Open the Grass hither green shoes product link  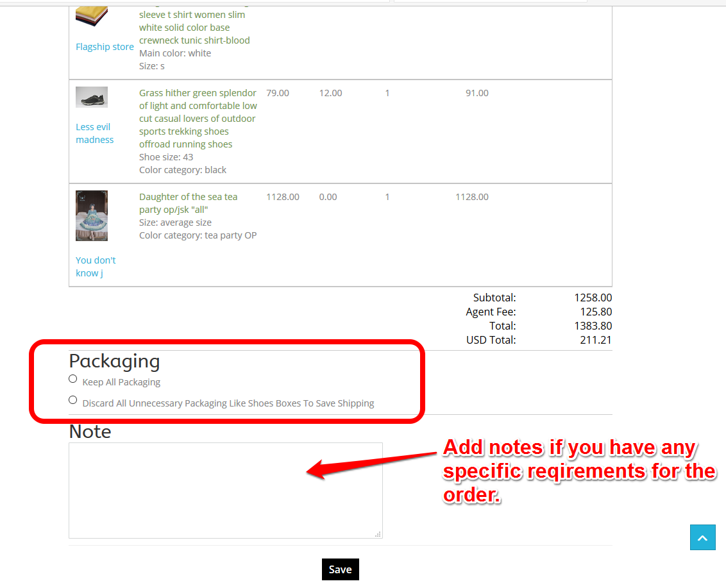click(x=198, y=119)
